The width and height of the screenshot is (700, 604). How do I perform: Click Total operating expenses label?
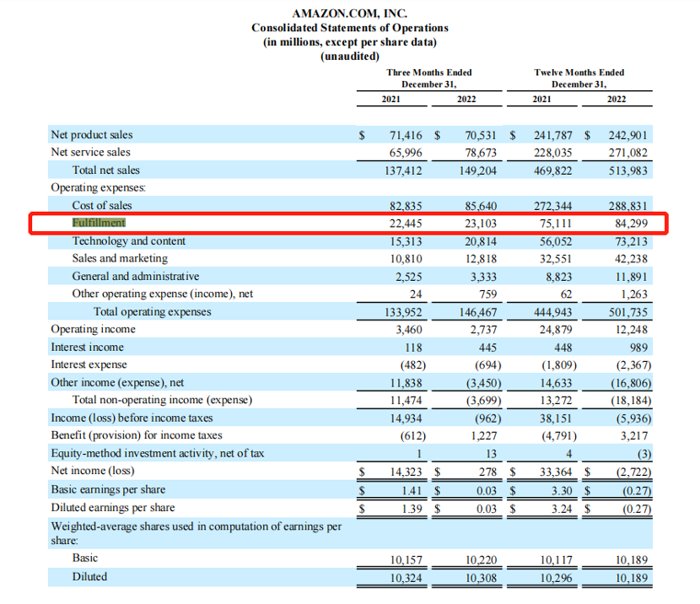click(153, 311)
